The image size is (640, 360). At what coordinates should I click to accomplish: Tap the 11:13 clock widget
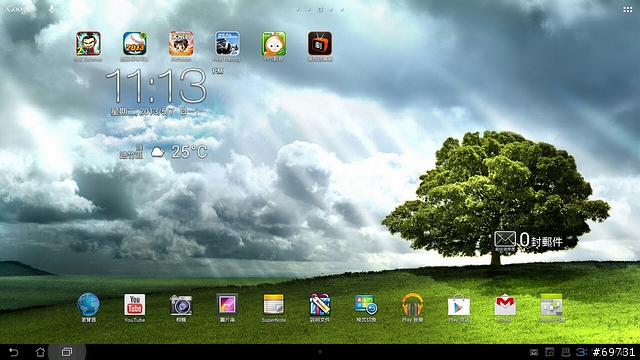157,86
